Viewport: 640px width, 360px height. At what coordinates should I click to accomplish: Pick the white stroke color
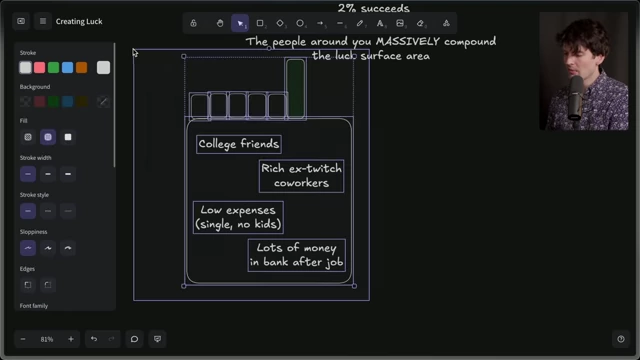point(25,67)
